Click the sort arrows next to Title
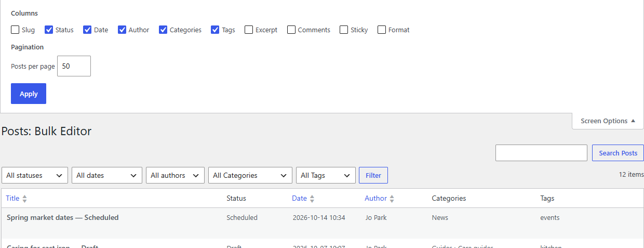The height and width of the screenshot is (248, 644). (24, 199)
